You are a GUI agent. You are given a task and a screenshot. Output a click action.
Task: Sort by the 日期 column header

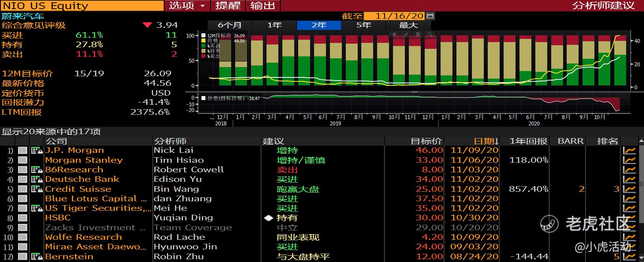(x=486, y=141)
